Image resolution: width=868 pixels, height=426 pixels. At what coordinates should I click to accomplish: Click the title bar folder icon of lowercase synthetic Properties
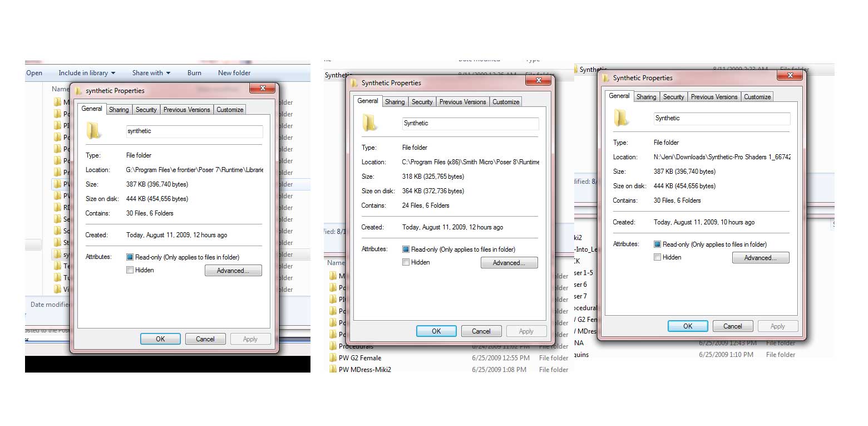tap(78, 91)
